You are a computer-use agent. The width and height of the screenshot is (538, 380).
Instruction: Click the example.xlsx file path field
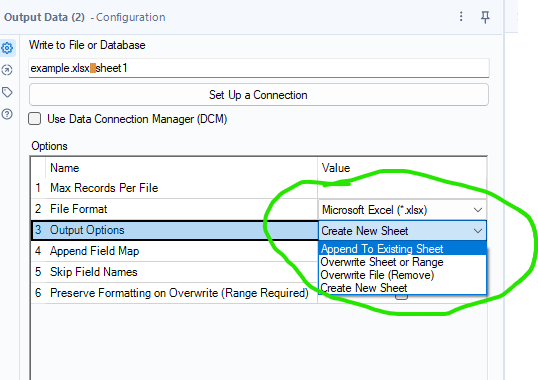(259, 68)
